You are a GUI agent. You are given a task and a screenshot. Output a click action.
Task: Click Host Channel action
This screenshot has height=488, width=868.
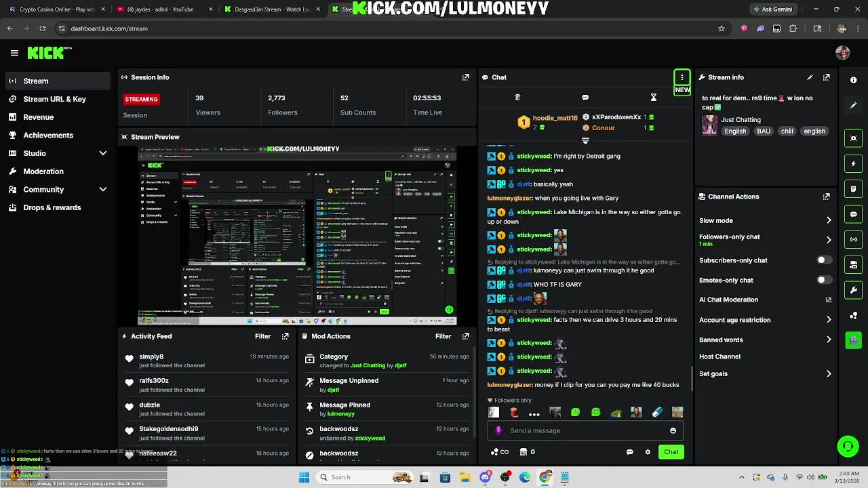(719, 357)
